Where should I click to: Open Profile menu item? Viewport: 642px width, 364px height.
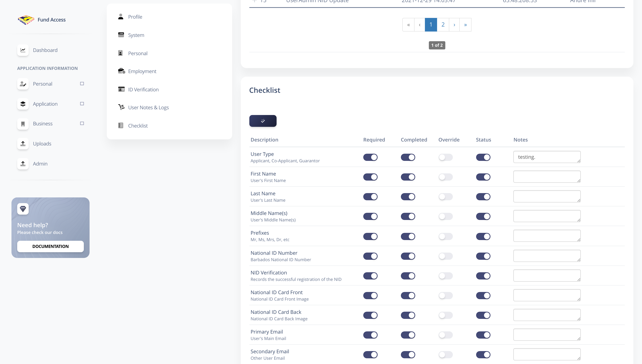pos(135,17)
